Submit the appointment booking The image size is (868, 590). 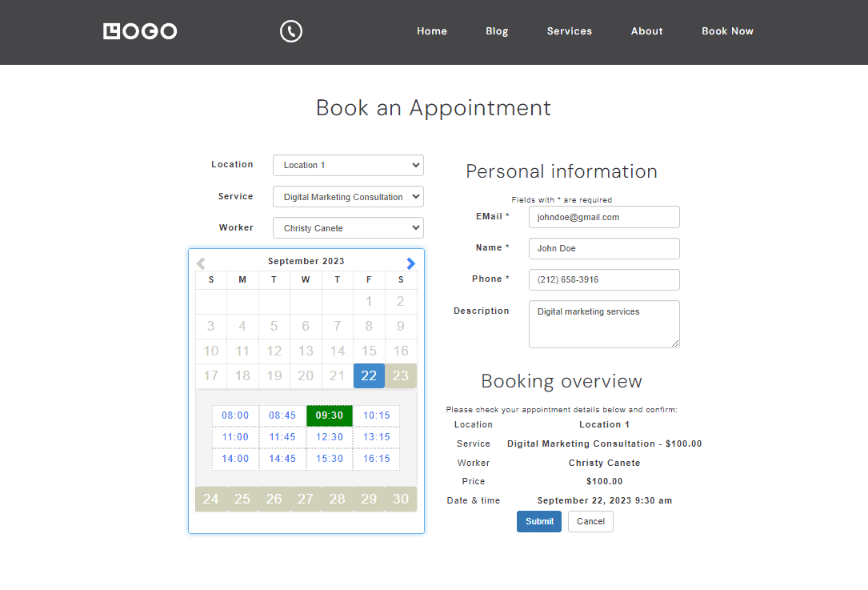tap(539, 521)
